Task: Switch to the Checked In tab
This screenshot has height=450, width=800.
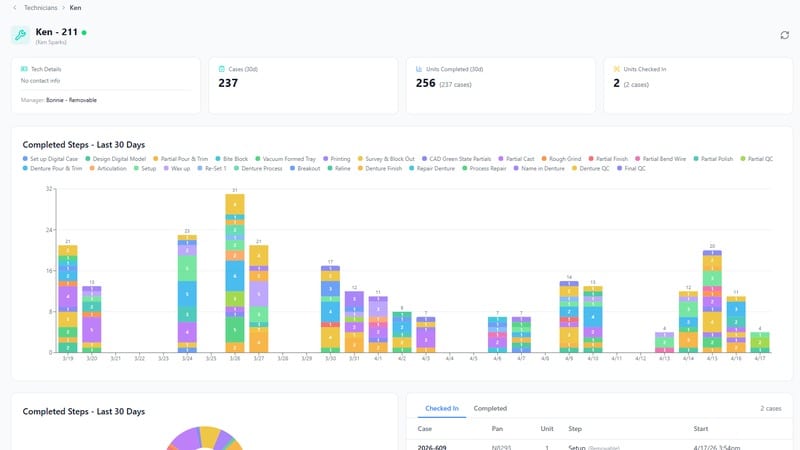Action: (x=442, y=408)
